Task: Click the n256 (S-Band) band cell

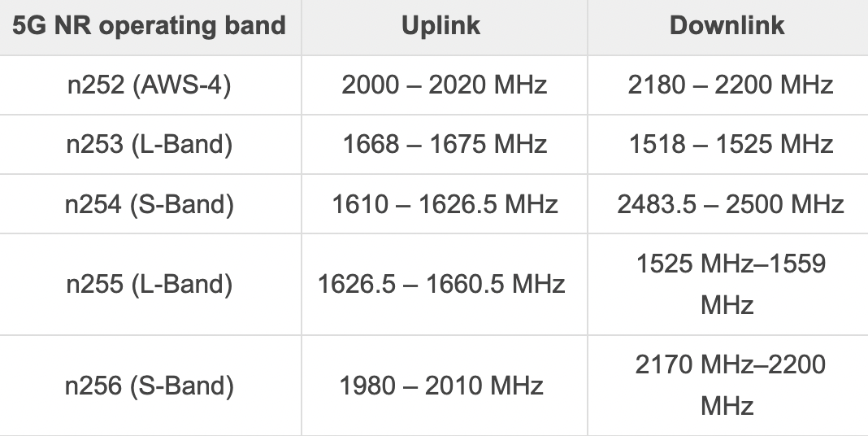Action: [x=150, y=385]
